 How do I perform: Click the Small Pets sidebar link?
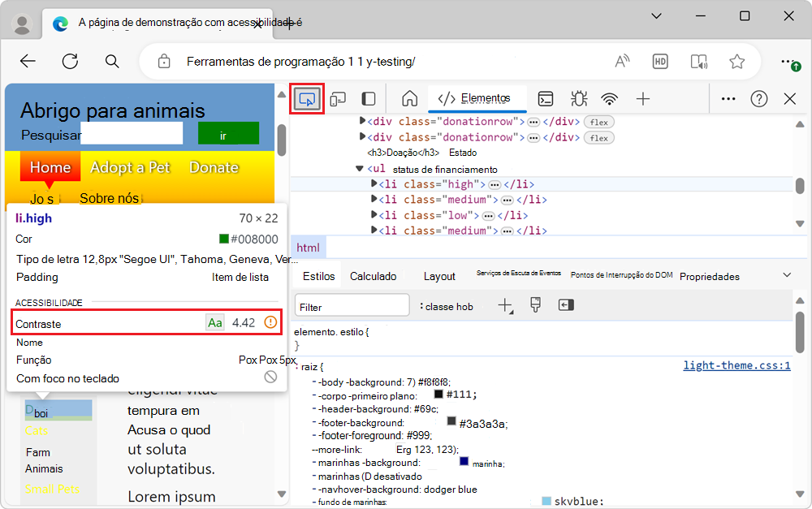click(x=52, y=489)
